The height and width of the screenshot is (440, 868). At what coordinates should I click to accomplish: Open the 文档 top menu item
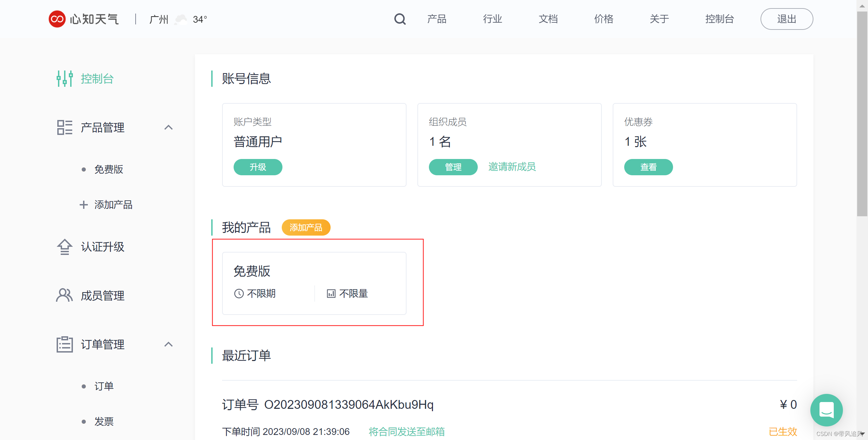pos(548,19)
